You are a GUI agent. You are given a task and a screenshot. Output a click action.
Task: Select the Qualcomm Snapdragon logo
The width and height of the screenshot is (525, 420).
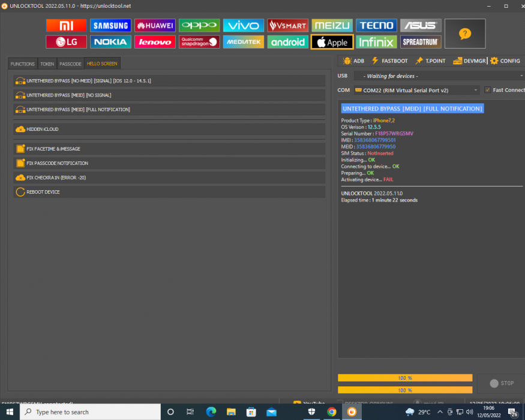point(199,42)
